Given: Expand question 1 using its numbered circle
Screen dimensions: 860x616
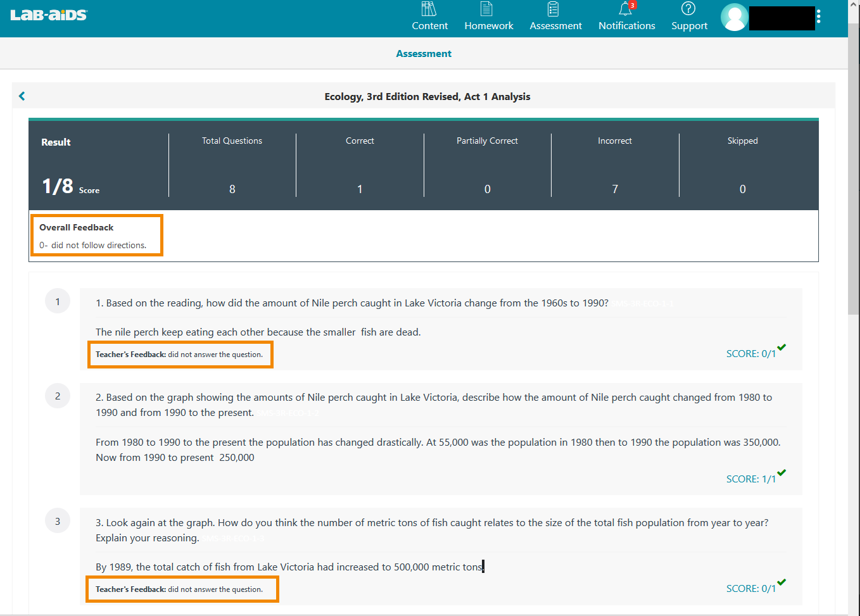Looking at the screenshot, I should [58, 301].
